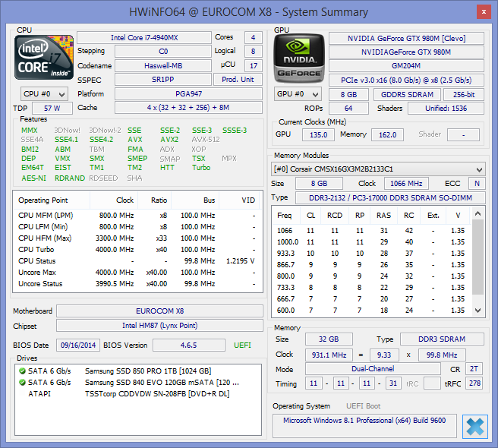Select the TSSTcorp CDDVDW drive row
The image size is (498, 448).
click(x=138, y=393)
